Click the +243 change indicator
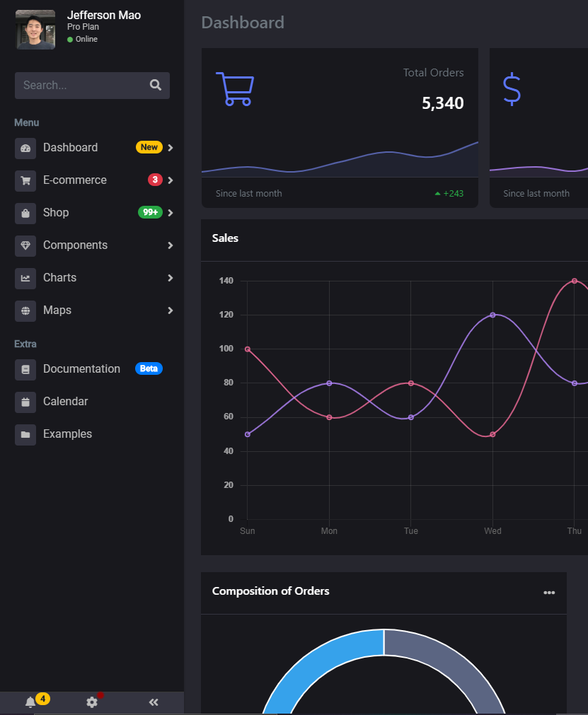The width and height of the screenshot is (588, 715). (449, 193)
